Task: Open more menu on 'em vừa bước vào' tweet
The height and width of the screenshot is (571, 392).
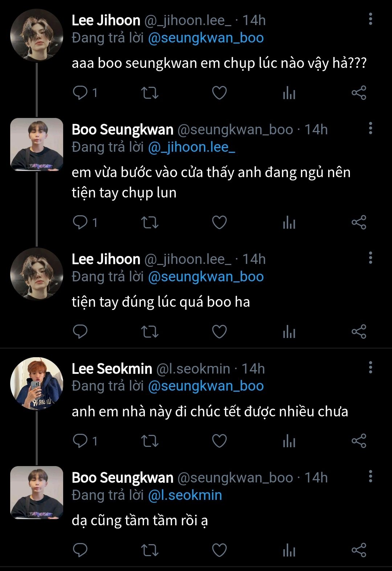Action: (370, 128)
